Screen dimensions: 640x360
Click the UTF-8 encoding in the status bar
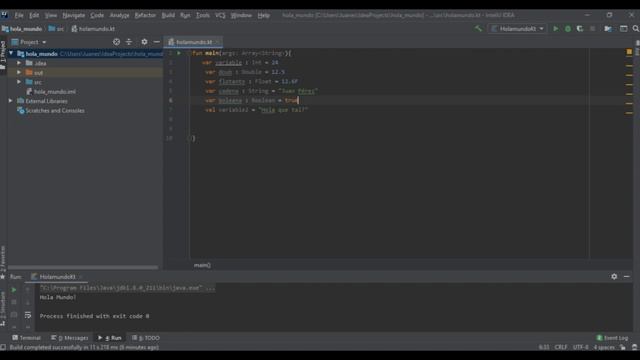tap(580, 347)
